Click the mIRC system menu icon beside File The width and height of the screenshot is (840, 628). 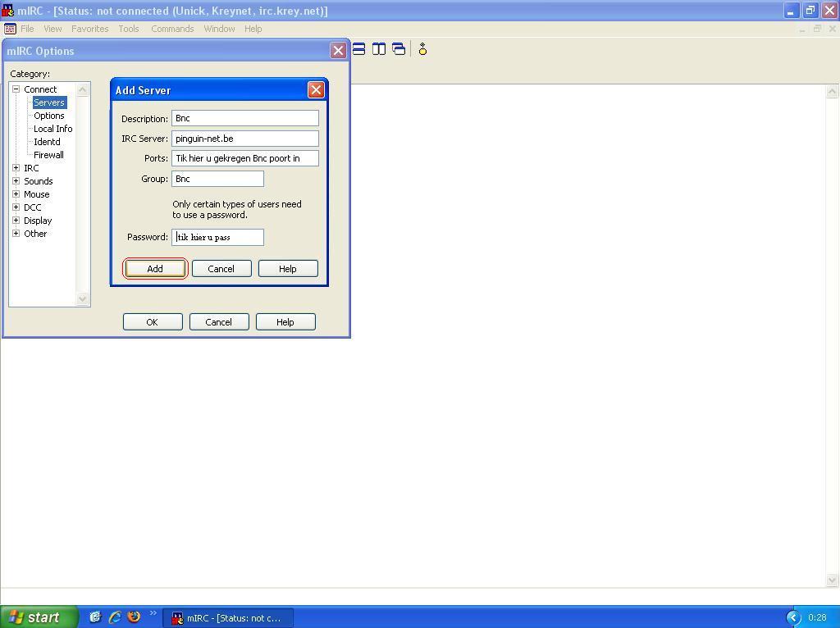(x=10, y=29)
